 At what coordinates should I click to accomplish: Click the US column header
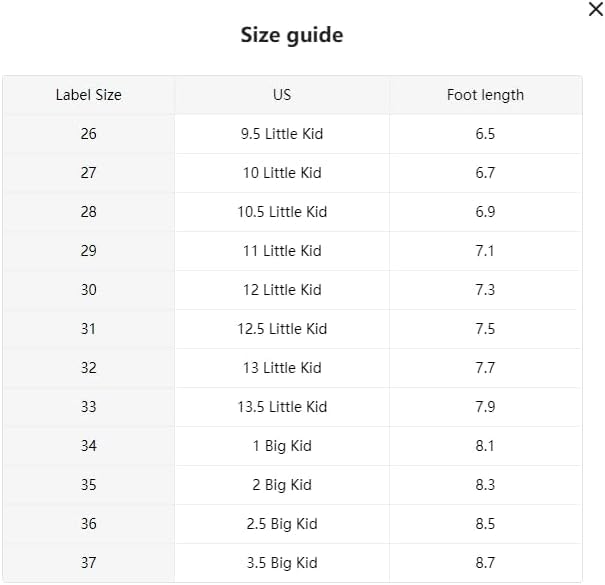pyautogui.click(x=282, y=95)
